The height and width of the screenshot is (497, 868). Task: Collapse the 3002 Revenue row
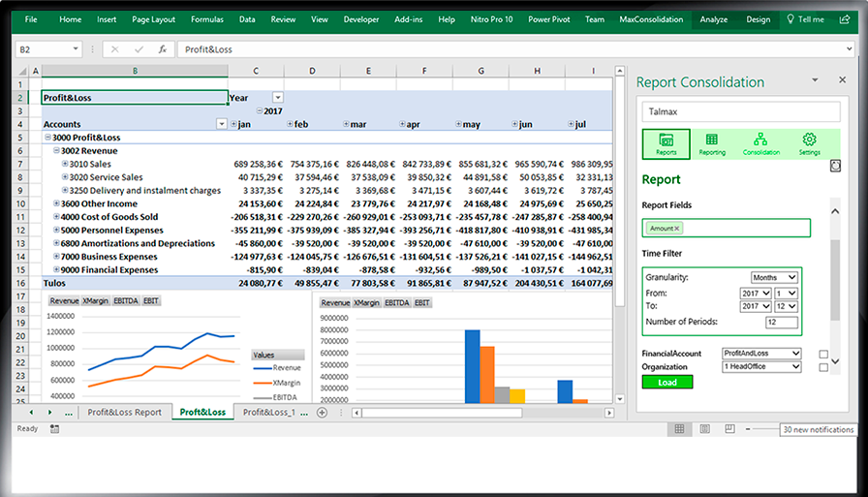tap(56, 150)
